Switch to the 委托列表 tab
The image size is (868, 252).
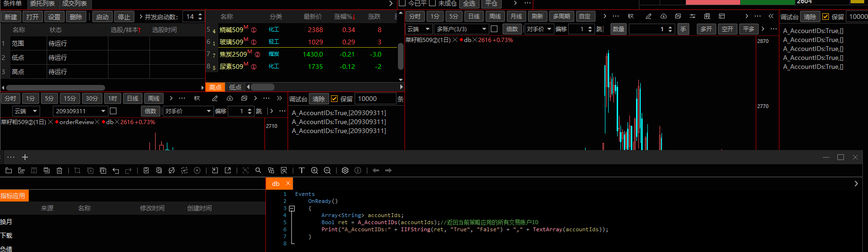pyautogui.click(x=42, y=3)
